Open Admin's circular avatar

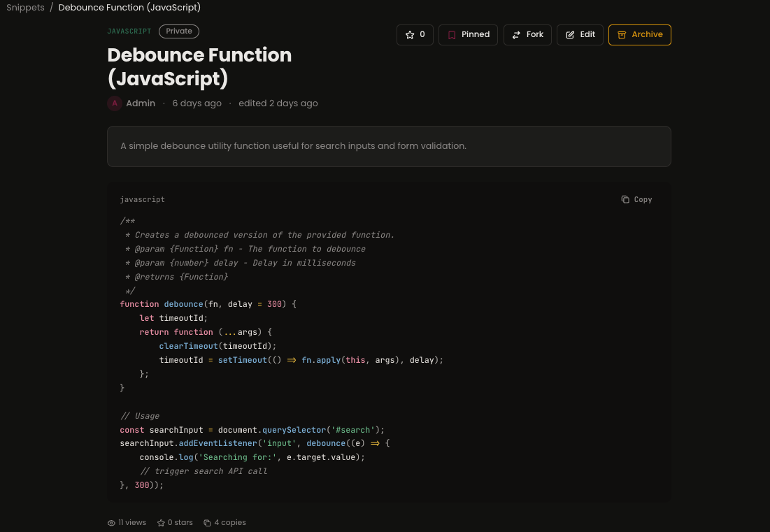(x=115, y=103)
